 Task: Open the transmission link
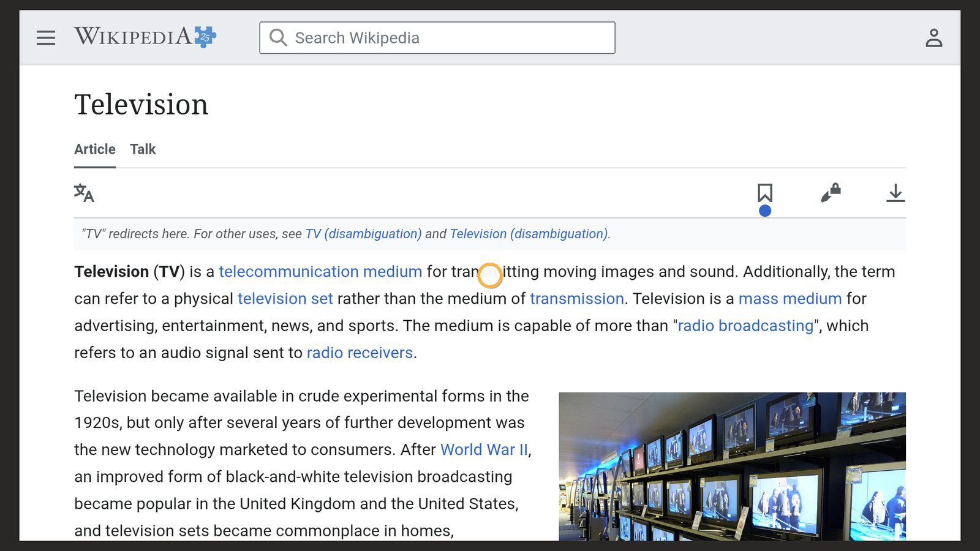click(577, 299)
